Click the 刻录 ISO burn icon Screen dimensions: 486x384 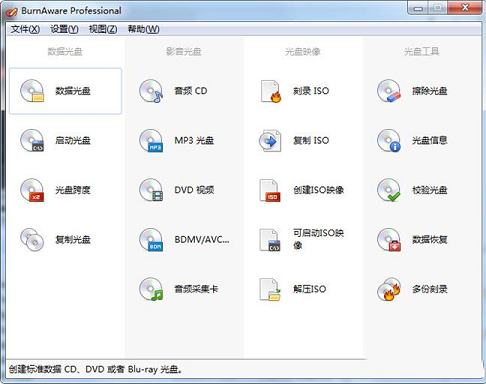[x=270, y=91]
